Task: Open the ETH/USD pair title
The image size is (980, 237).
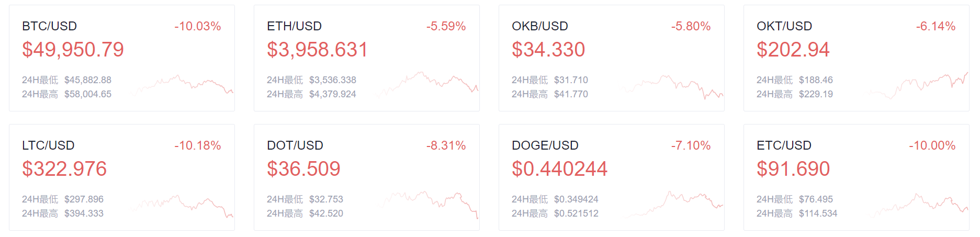Action: 294,26
